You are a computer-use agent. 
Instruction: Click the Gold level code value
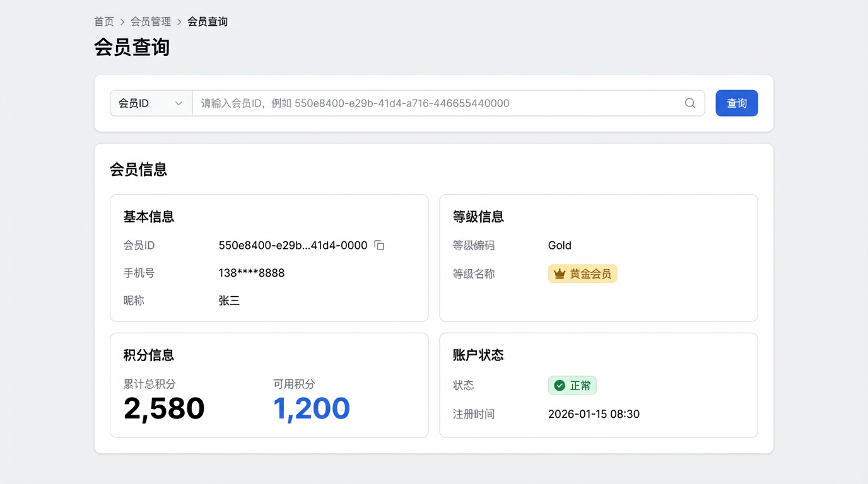click(560, 245)
